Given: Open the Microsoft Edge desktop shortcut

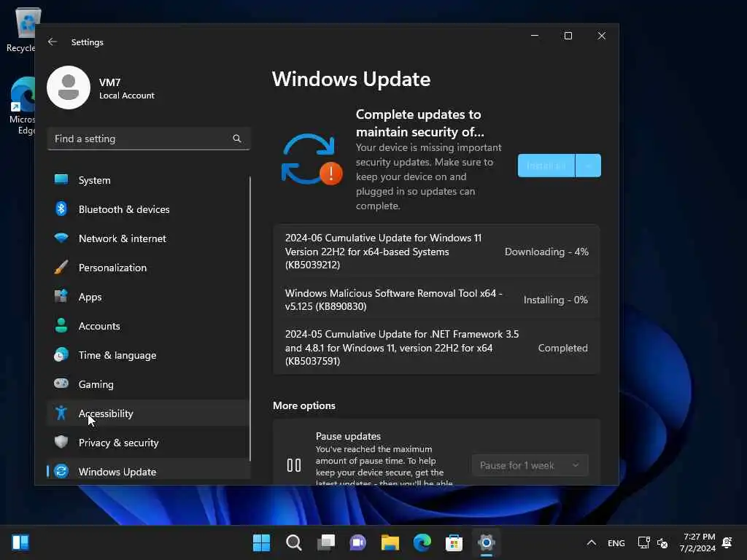Looking at the screenshot, I should [x=22, y=106].
